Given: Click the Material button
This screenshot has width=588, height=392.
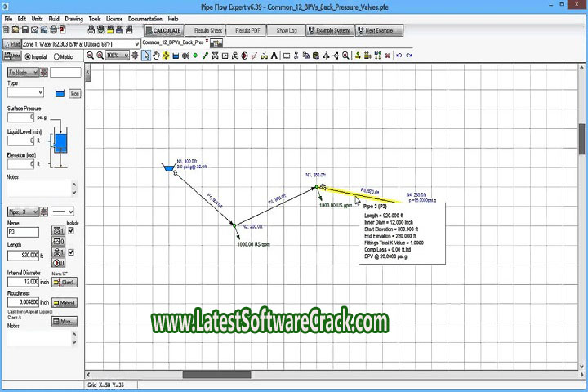Looking at the screenshot, I should pos(65,303).
